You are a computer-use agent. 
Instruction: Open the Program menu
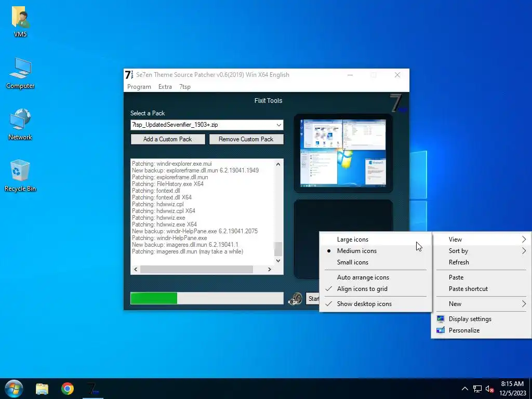tap(139, 87)
